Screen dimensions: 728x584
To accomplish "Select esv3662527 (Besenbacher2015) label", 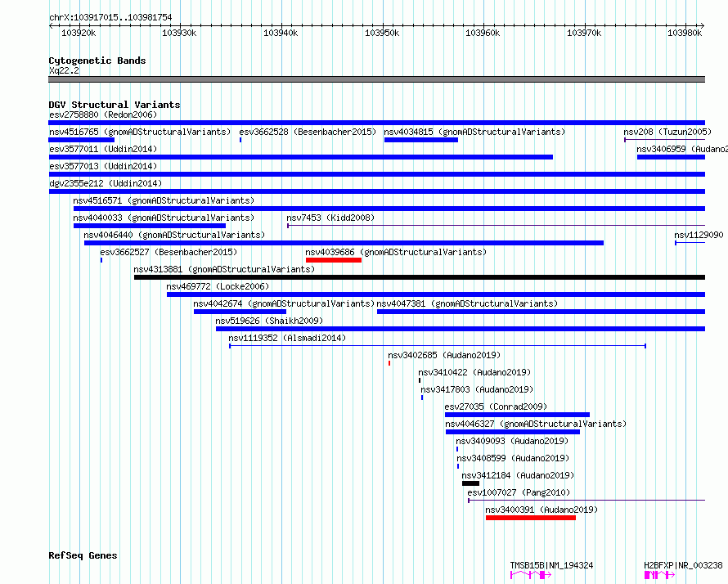I will tap(169, 252).
